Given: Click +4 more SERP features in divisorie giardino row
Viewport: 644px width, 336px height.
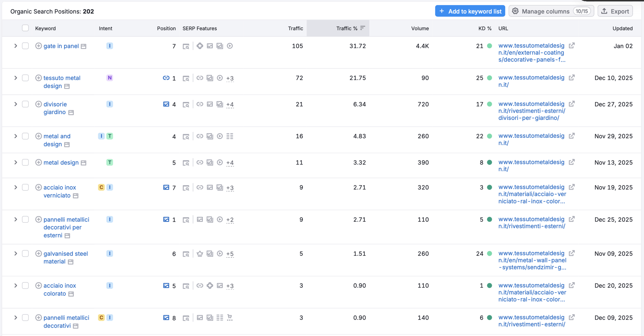Looking at the screenshot, I should (230, 105).
